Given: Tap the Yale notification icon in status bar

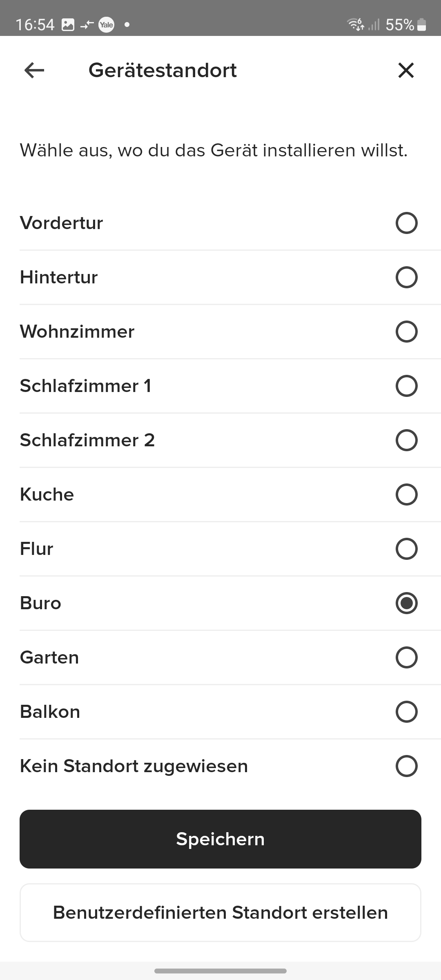Looking at the screenshot, I should pyautogui.click(x=107, y=25).
